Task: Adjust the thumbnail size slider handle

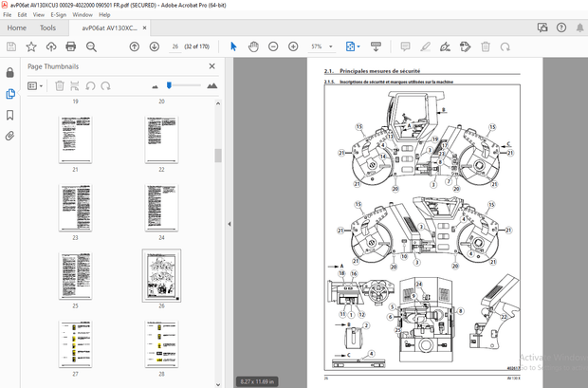Action: [x=169, y=85]
